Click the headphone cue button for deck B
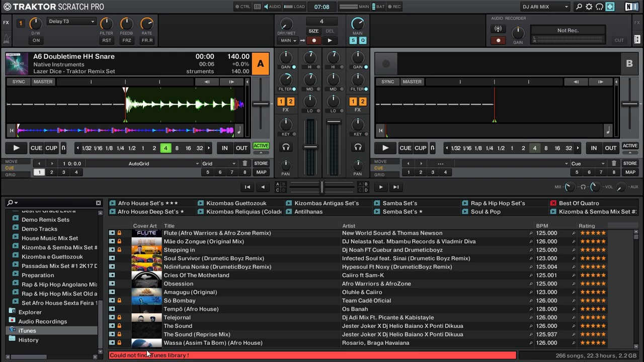The width and height of the screenshot is (644, 362). (x=358, y=147)
